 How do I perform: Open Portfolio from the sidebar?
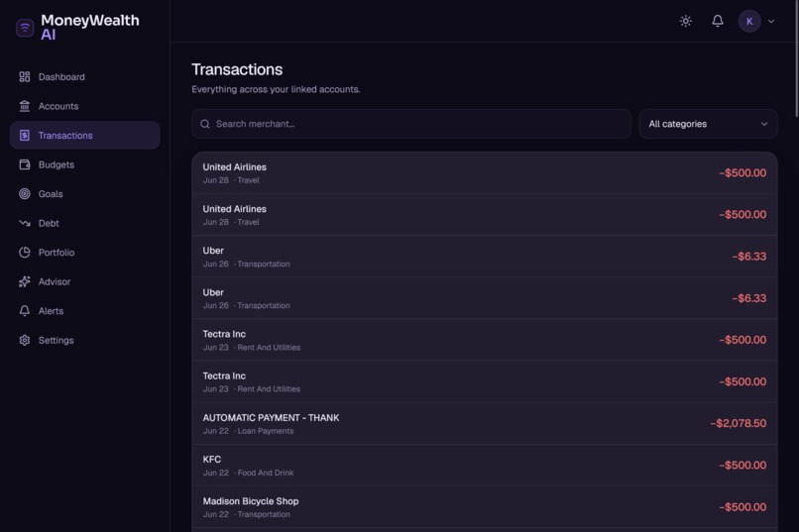84,253
